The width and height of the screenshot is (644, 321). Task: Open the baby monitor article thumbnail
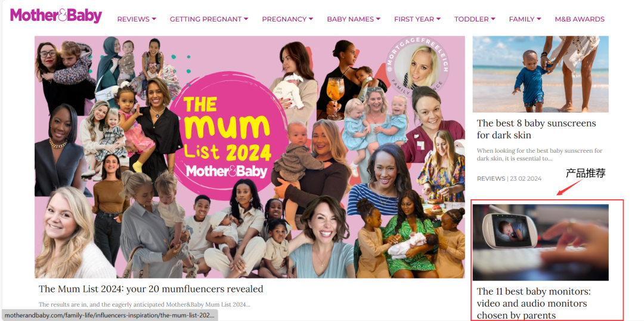540,242
